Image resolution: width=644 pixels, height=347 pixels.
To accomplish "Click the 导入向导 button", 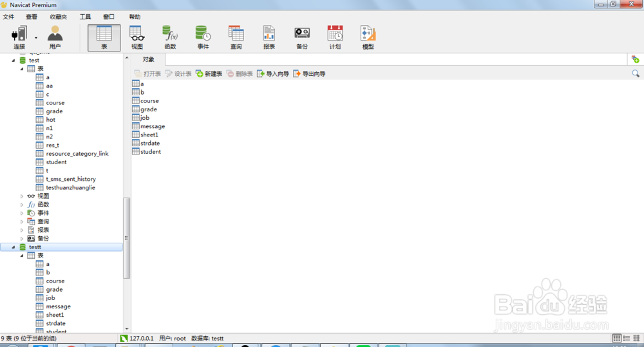I will [273, 74].
